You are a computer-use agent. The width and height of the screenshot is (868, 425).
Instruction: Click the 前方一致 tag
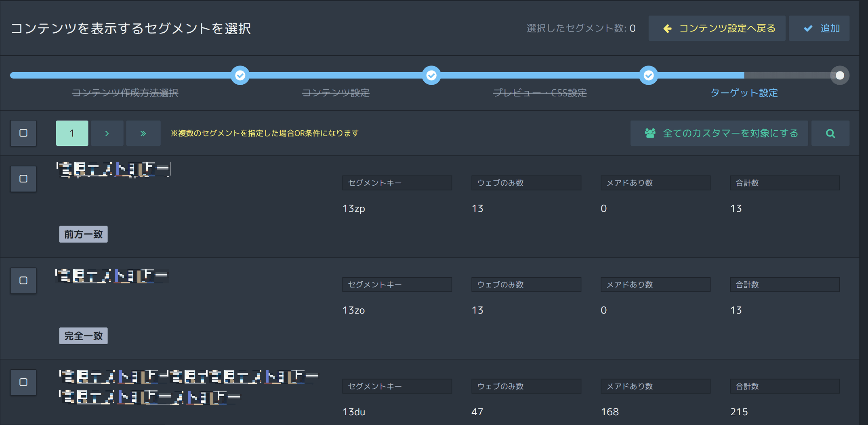click(84, 234)
